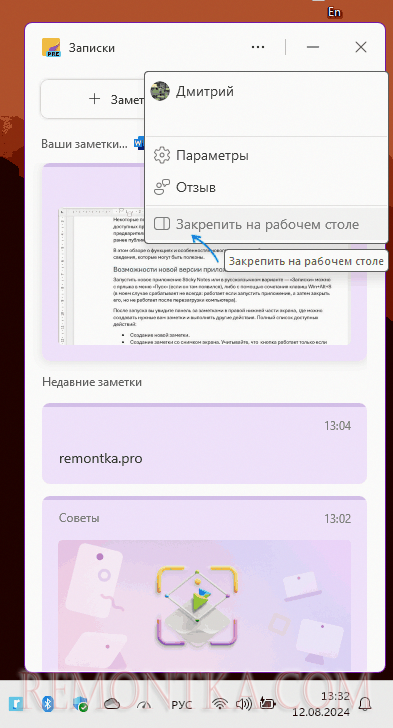Click Дмитрий account avatar picture

click(x=160, y=91)
